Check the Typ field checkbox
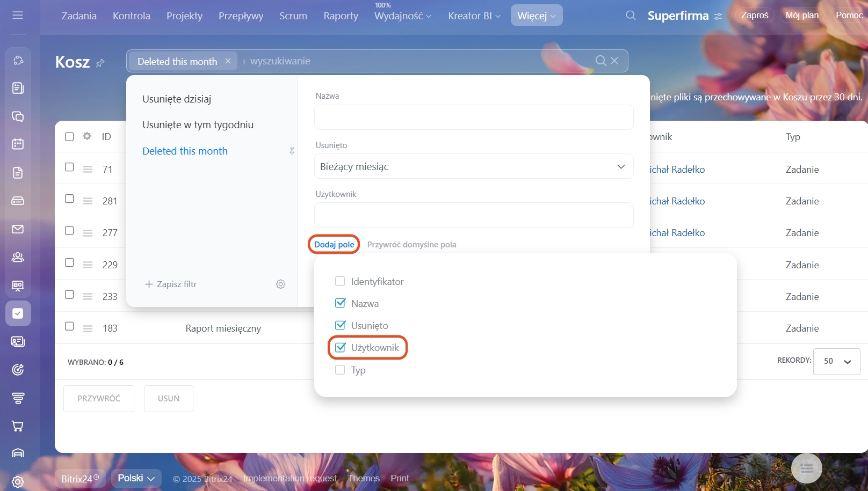 [x=340, y=370]
